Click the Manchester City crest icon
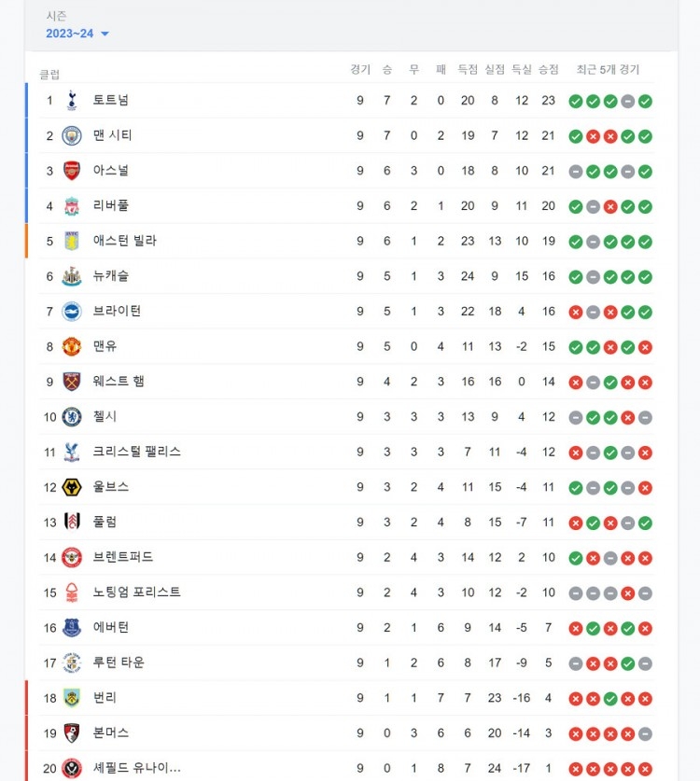700x781 pixels. click(x=72, y=135)
